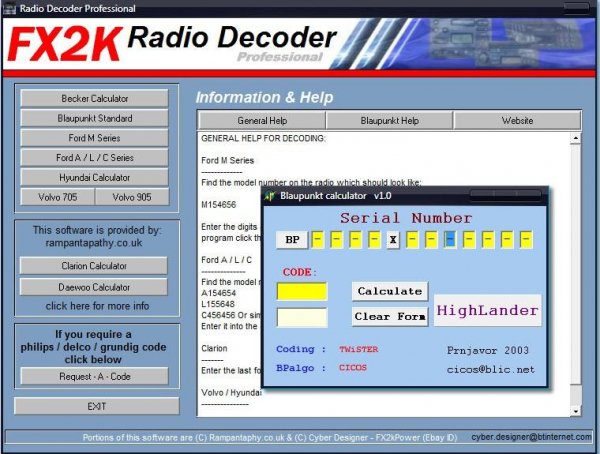Choose the Volvo 705 decoder
The image size is (600, 454).
pos(58,197)
